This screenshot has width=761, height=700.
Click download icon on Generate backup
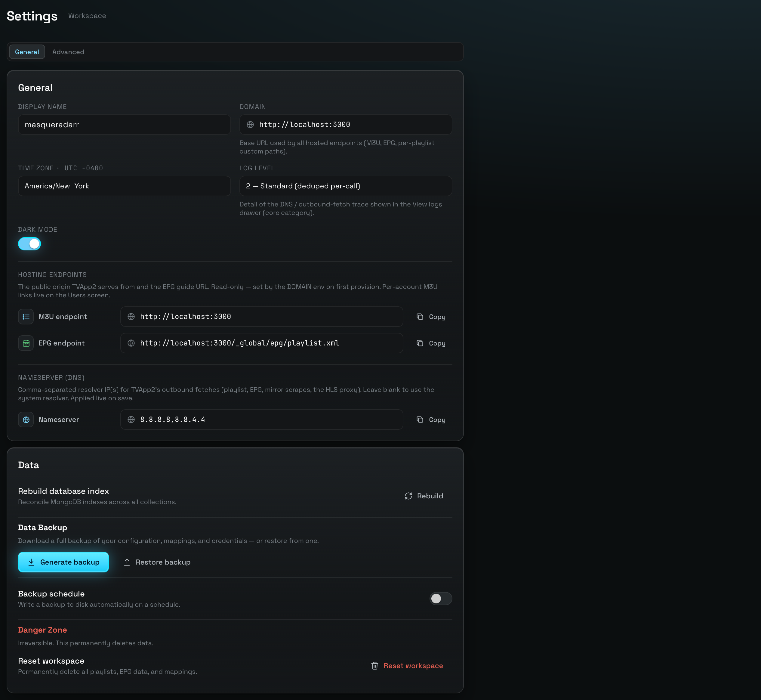(x=31, y=562)
